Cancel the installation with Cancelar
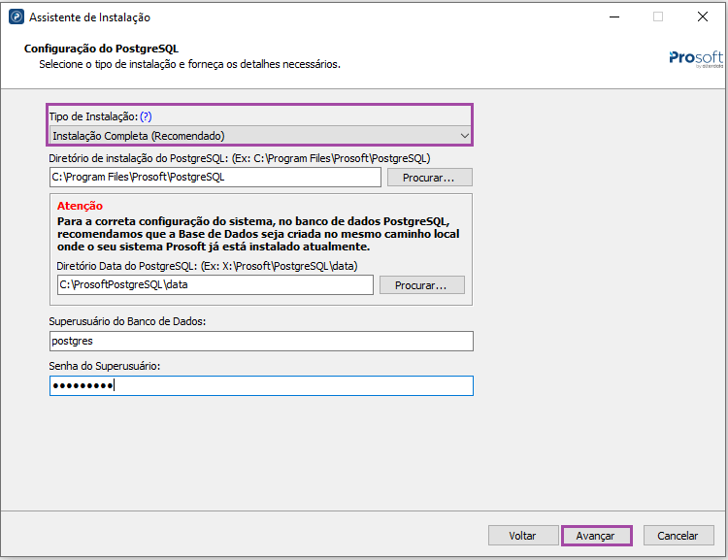Viewport: 728px width, 560px height. [x=678, y=536]
